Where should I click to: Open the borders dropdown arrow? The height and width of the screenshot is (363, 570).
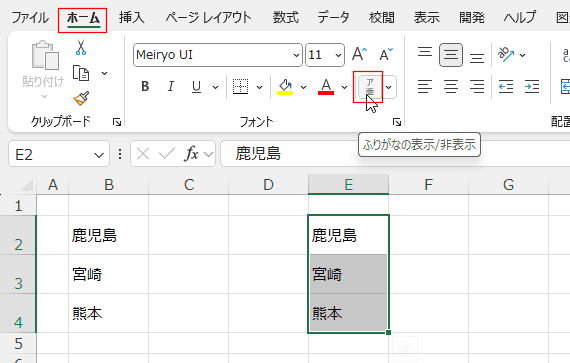259,87
